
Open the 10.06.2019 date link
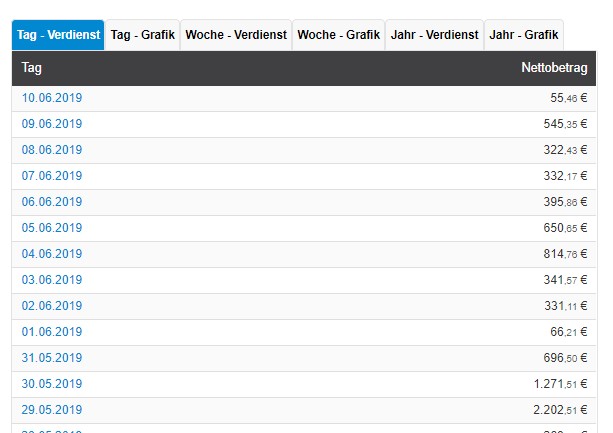(52, 98)
